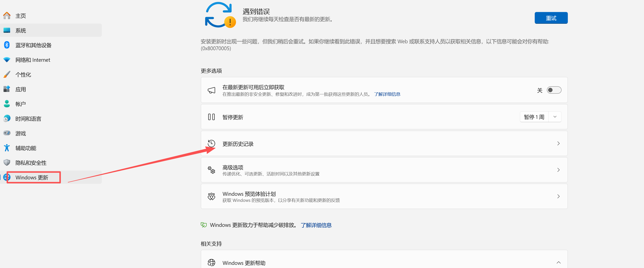644x268 pixels.
Task: Click the Windows Insider Program hearts icon
Action: (x=211, y=196)
